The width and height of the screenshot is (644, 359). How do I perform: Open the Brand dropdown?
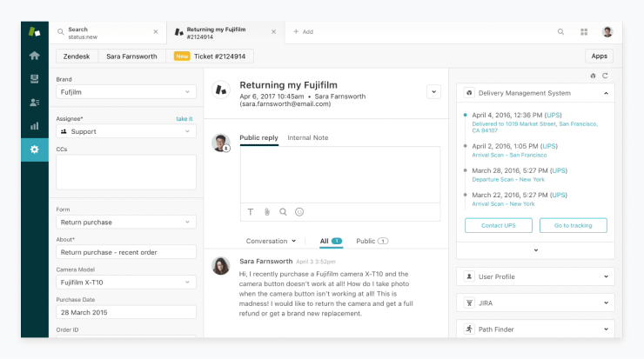pyautogui.click(x=126, y=91)
